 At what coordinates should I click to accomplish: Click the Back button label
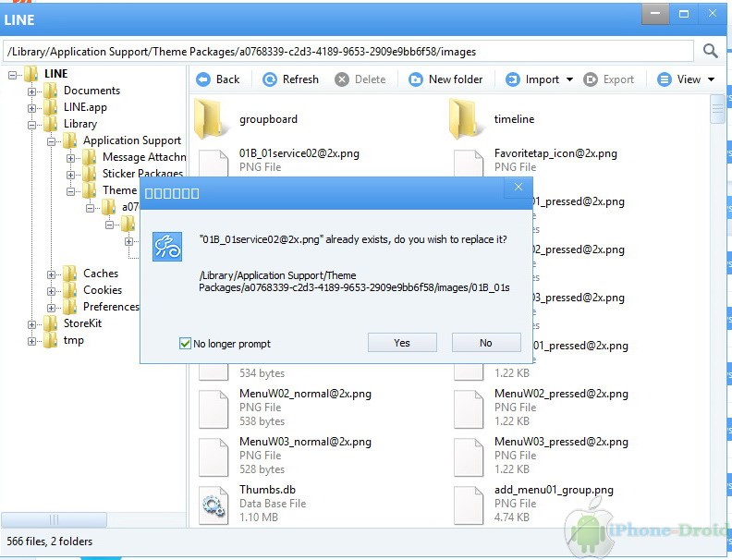coord(227,79)
